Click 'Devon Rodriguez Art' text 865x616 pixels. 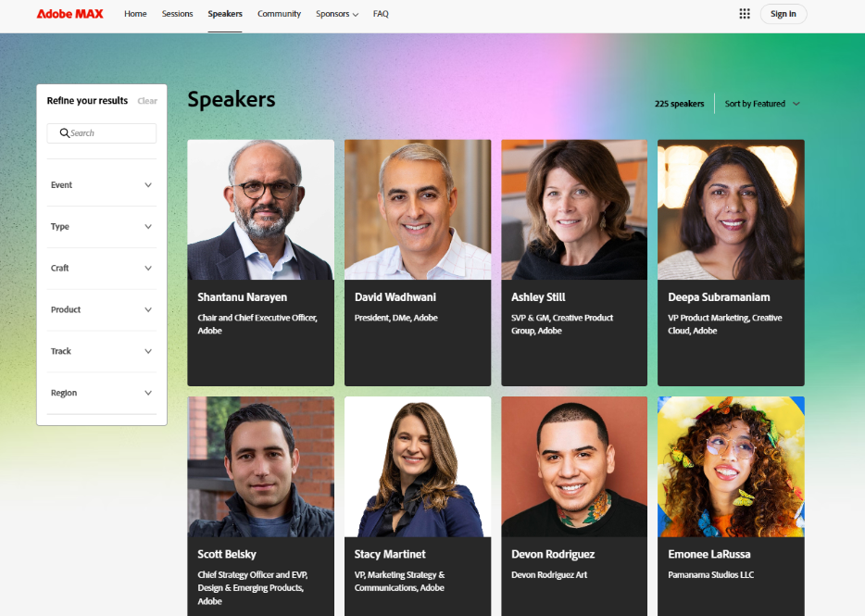point(549,575)
